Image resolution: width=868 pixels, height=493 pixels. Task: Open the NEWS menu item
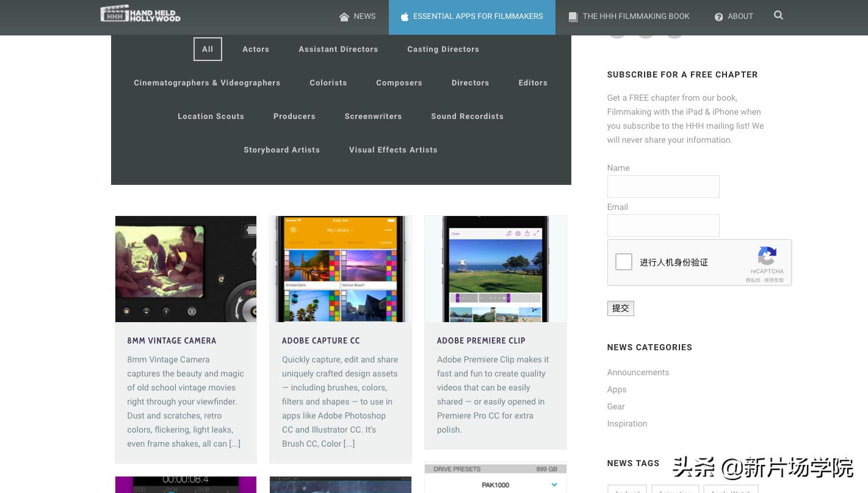[358, 16]
